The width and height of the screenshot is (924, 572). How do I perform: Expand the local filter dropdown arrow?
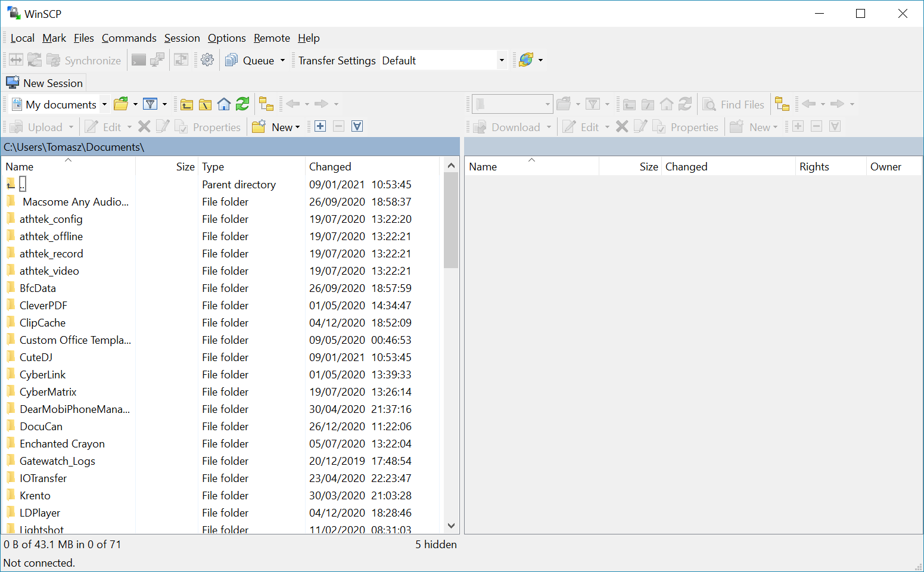click(x=164, y=104)
